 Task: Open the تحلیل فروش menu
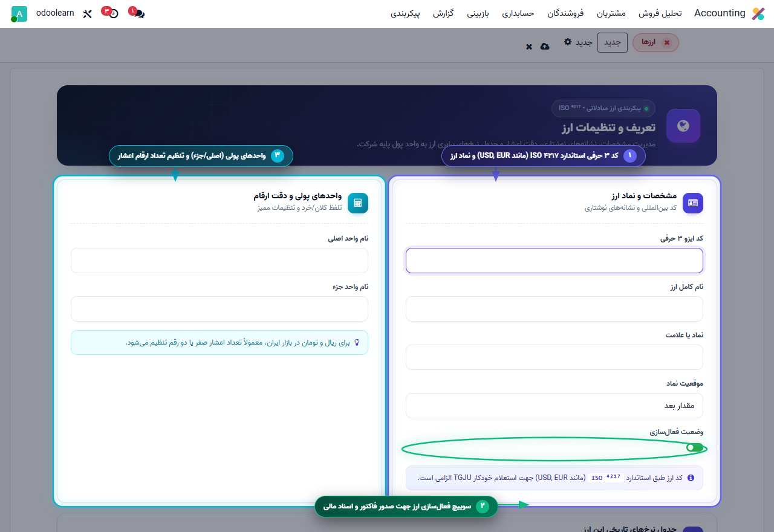(x=660, y=13)
